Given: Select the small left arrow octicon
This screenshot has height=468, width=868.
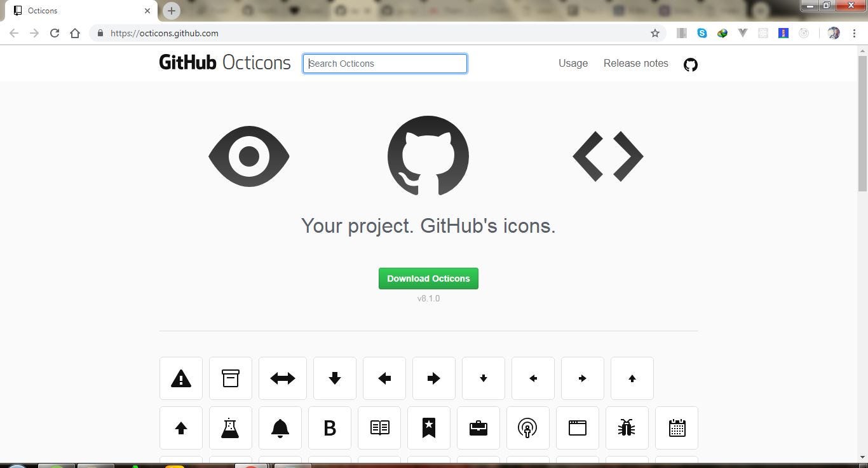Looking at the screenshot, I should [533, 378].
